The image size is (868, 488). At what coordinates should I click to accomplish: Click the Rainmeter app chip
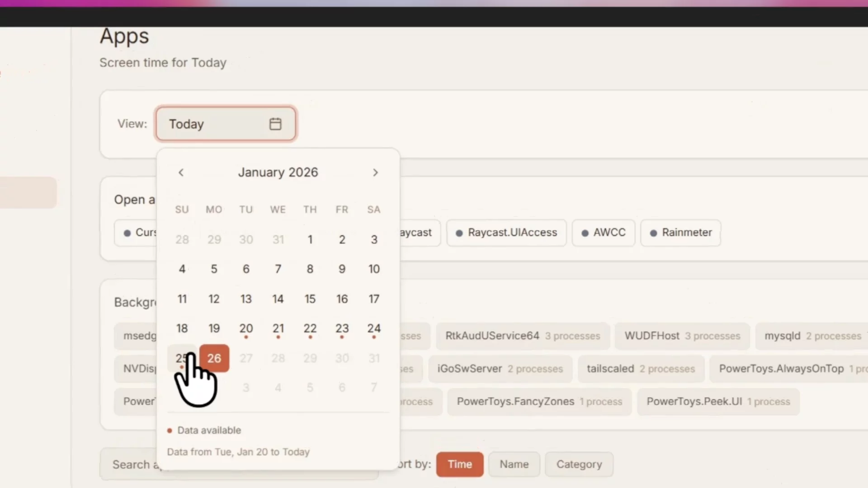pos(680,233)
